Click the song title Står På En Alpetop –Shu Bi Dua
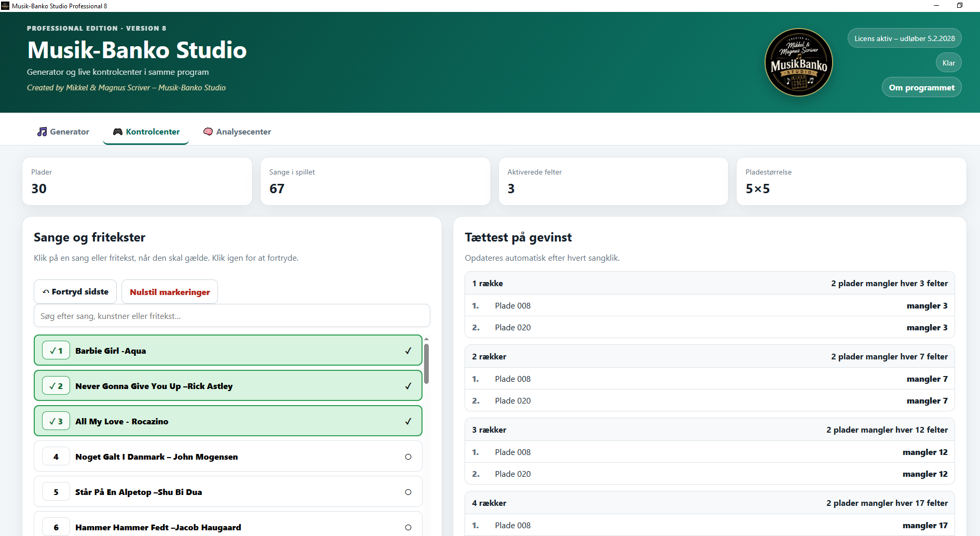This screenshot has height=536, width=980. [x=139, y=492]
